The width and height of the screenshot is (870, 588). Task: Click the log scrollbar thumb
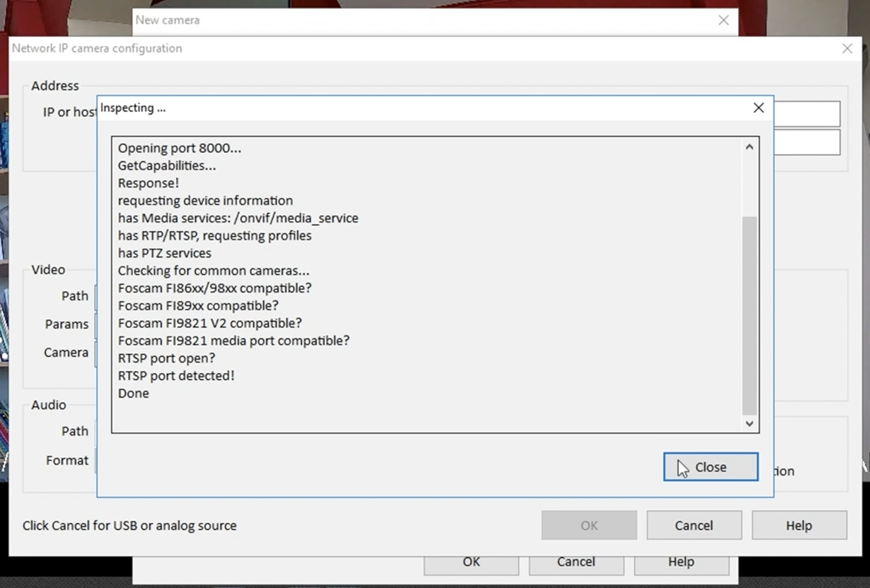[x=749, y=315]
